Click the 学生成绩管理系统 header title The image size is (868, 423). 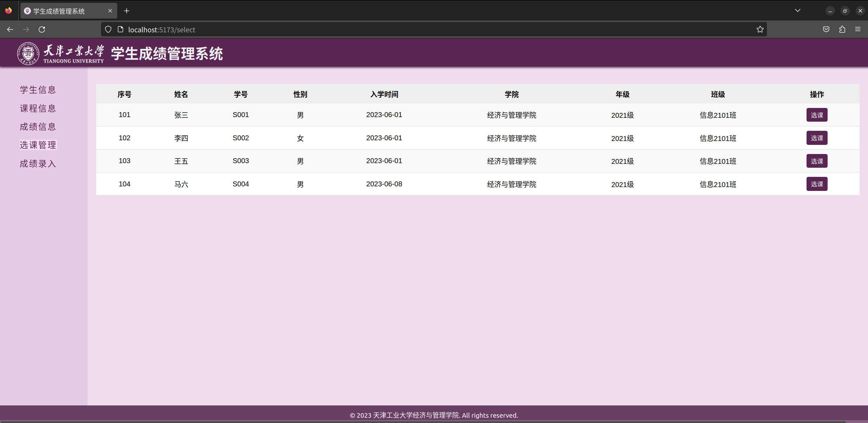(x=167, y=53)
